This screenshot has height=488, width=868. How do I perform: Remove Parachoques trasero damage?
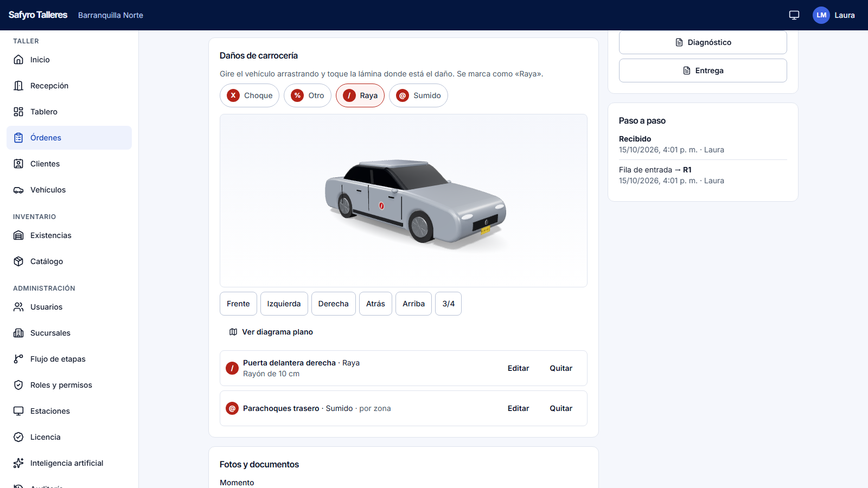coord(561,408)
